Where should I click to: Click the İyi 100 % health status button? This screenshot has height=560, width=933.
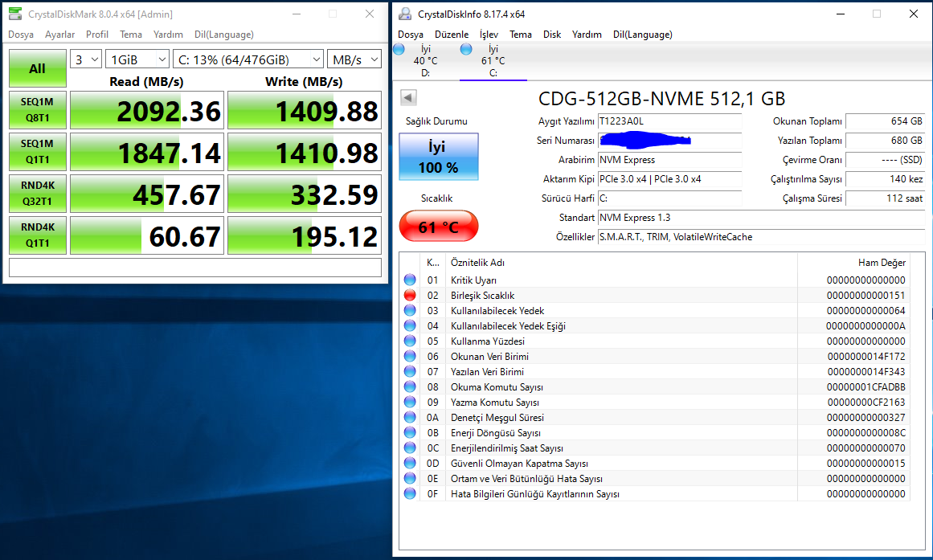pyautogui.click(x=439, y=157)
